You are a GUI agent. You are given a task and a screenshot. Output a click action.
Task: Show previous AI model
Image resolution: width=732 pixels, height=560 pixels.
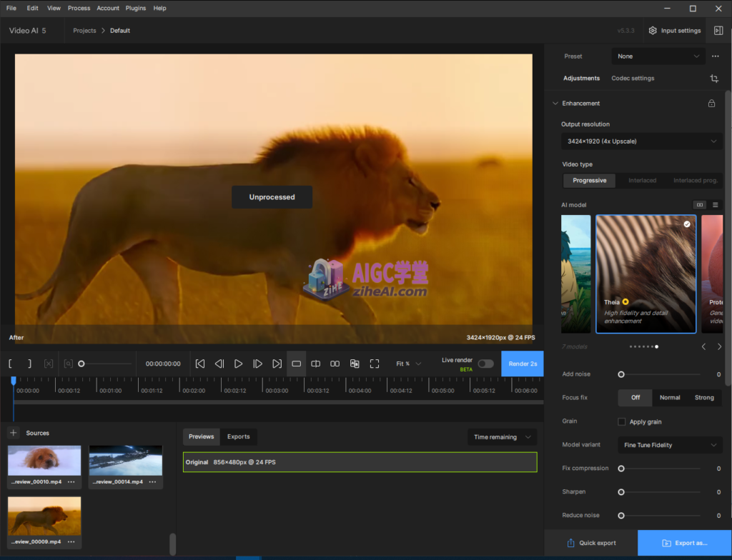704,346
